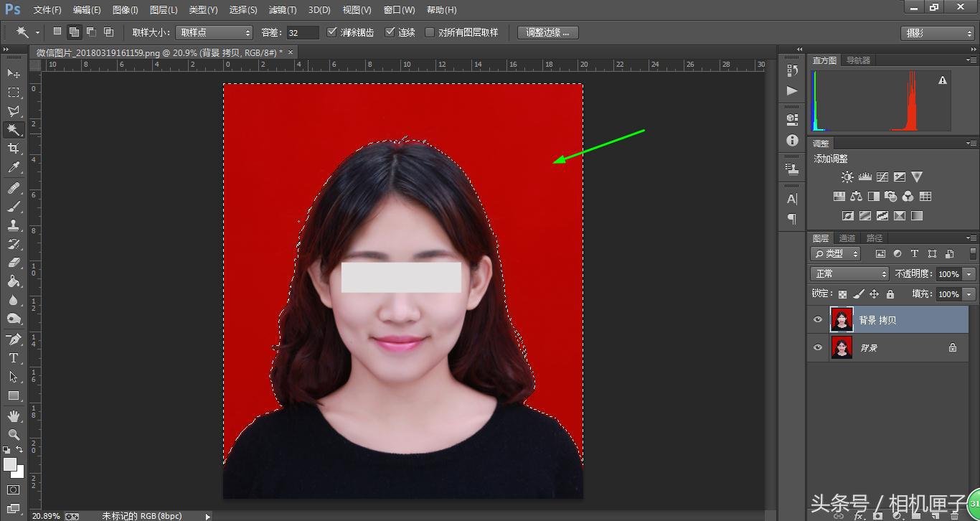Hide the 背景 拷贝 layer

coord(818,319)
